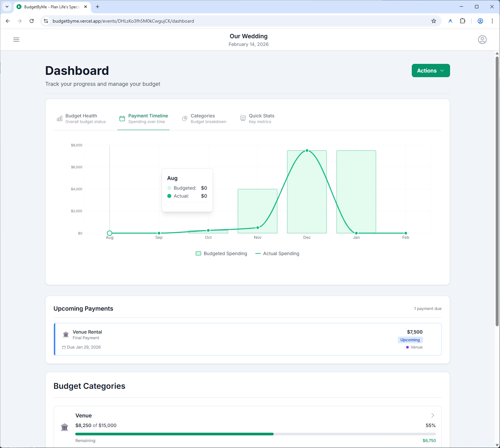Bookmark this page with the star icon
This screenshot has height=448, width=500.
coord(433,21)
